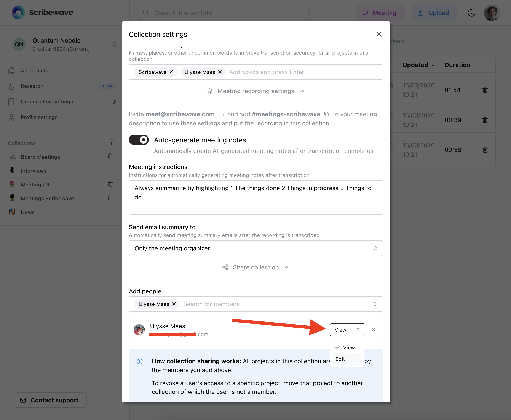Screen dimensions: 511x420
Task: Copy the meet@scribewave.com email address
Action: pyautogui.click(x=221, y=114)
